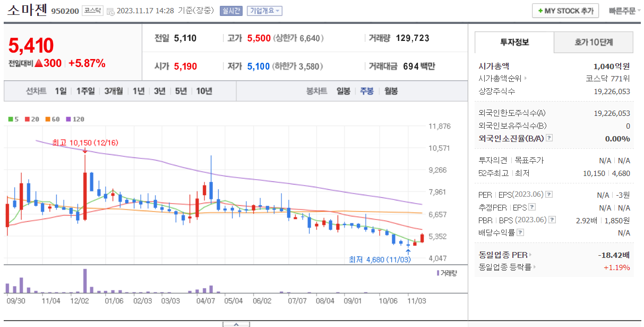Open the help icon next to 외국인소진율(B/A)
644x327 pixels.
549,138
